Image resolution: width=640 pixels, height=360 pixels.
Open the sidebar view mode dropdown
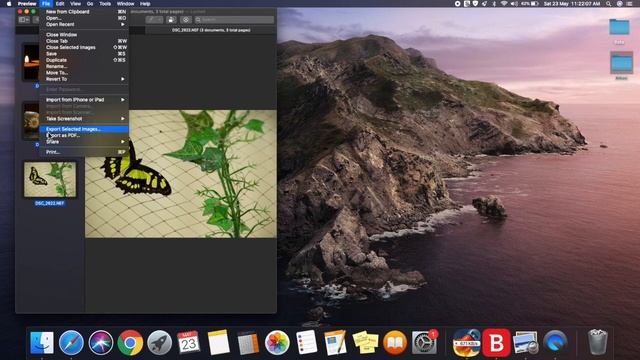click(x=24, y=20)
